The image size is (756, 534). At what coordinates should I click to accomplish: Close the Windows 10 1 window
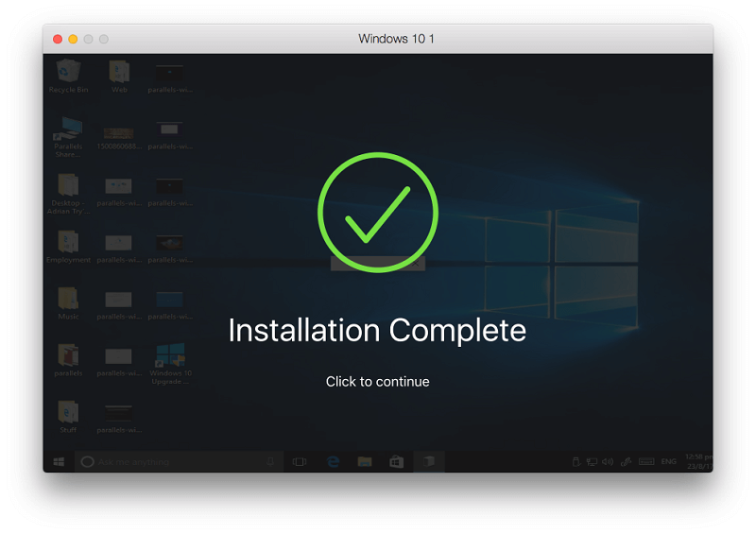pyautogui.click(x=58, y=39)
